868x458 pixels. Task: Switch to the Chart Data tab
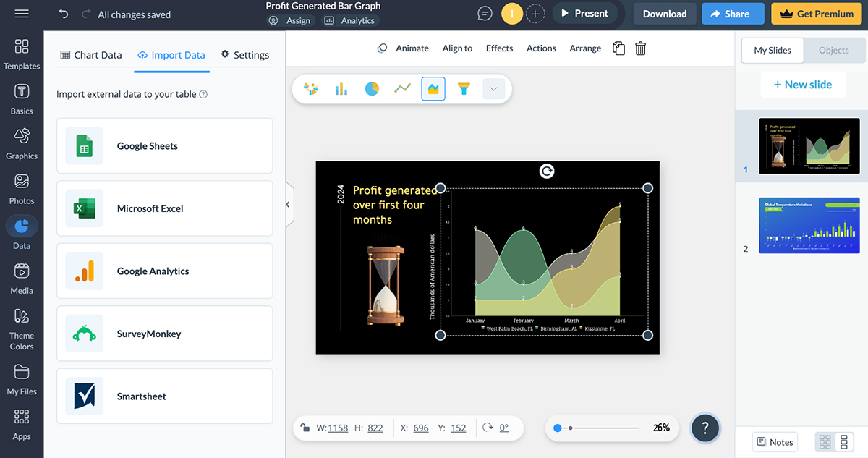click(x=91, y=54)
